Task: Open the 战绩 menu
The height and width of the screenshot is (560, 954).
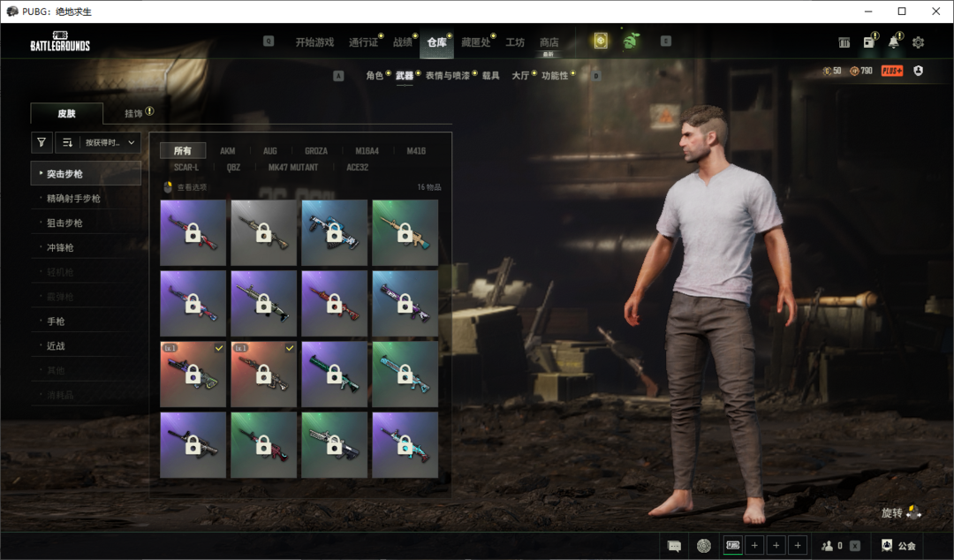Action: pos(402,42)
